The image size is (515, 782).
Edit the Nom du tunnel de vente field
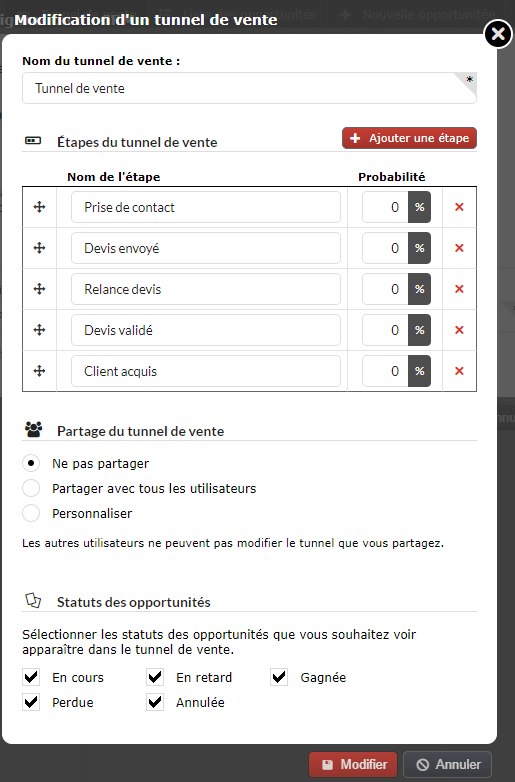point(249,88)
